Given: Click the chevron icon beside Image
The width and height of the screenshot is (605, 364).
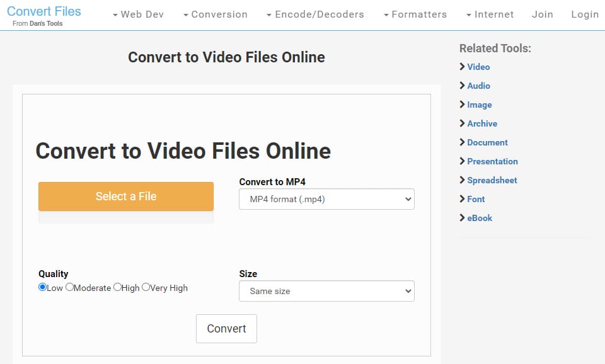Looking at the screenshot, I should [x=463, y=105].
